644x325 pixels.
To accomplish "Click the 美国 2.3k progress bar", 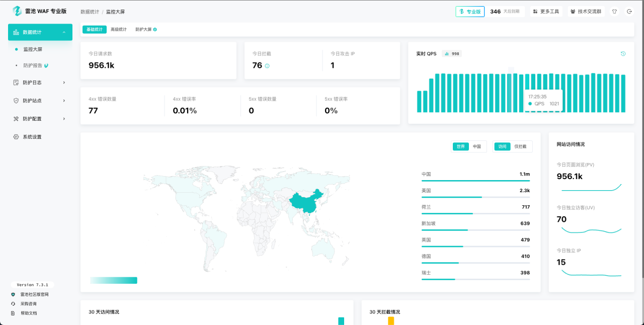I will (x=475, y=197).
